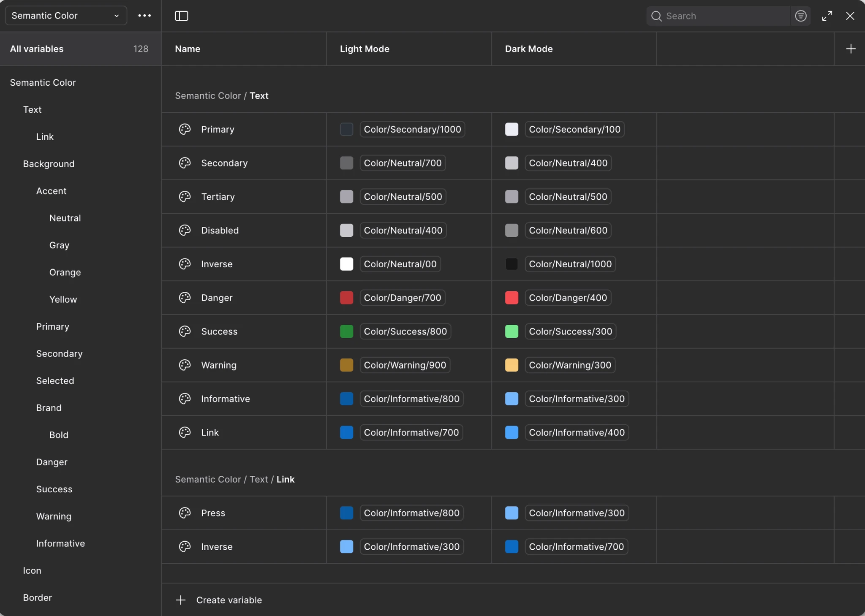The width and height of the screenshot is (865, 616).
Task: Click the Disabled variable name
Action: [220, 230]
